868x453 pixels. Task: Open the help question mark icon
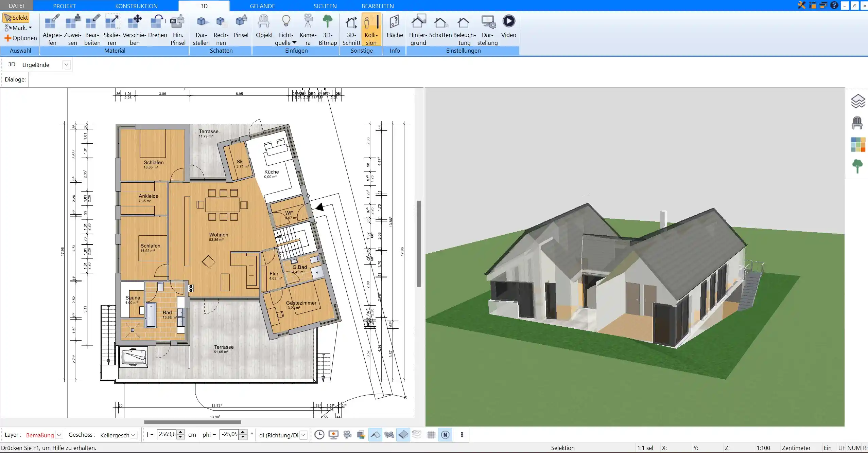click(834, 5)
